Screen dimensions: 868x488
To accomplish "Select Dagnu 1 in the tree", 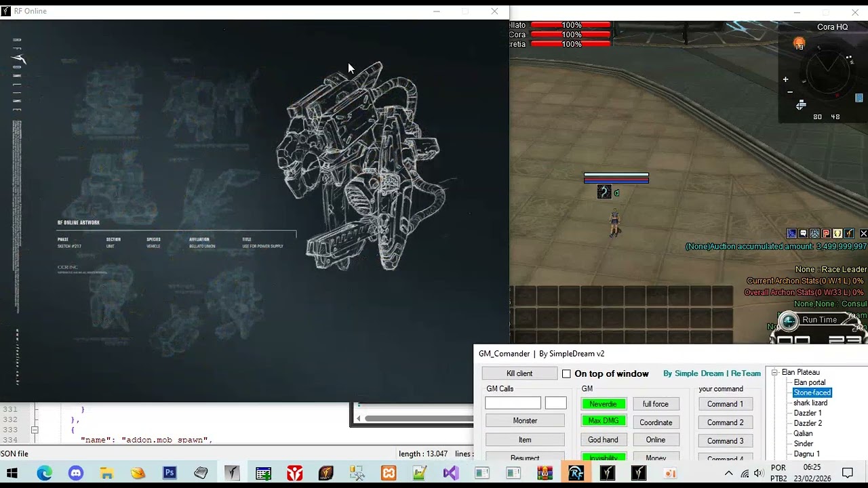I will (807, 453).
